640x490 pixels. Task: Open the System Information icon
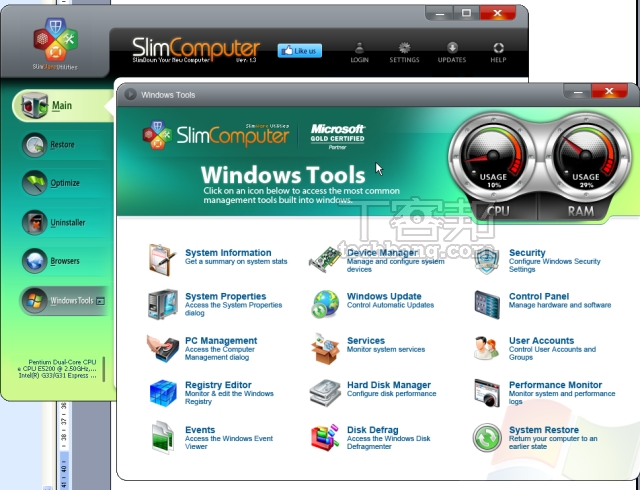tap(162, 258)
